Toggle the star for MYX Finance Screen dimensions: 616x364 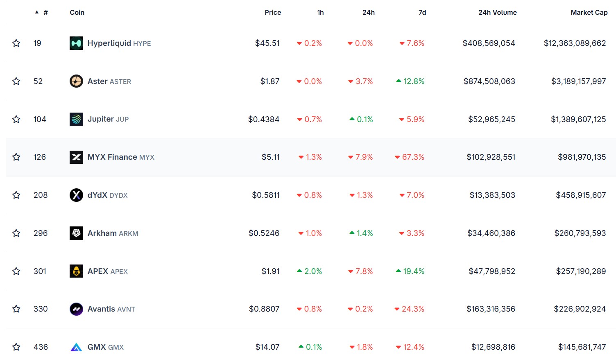(x=16, y=157)
